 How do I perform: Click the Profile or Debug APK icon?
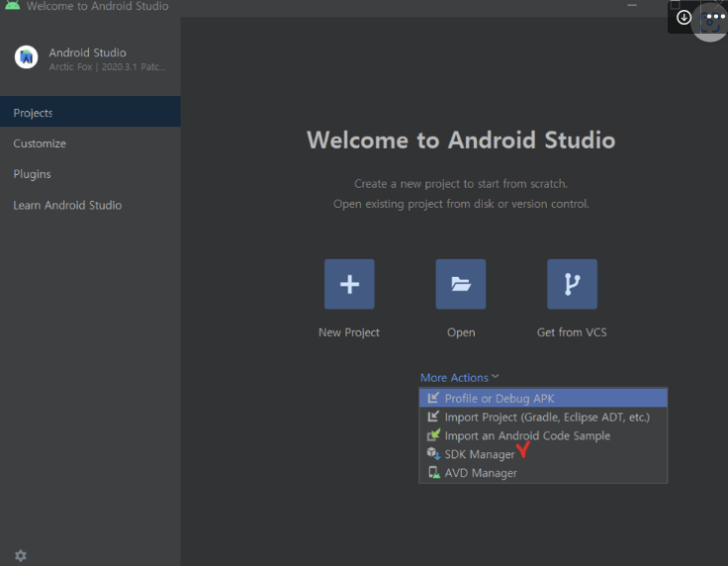433,398
